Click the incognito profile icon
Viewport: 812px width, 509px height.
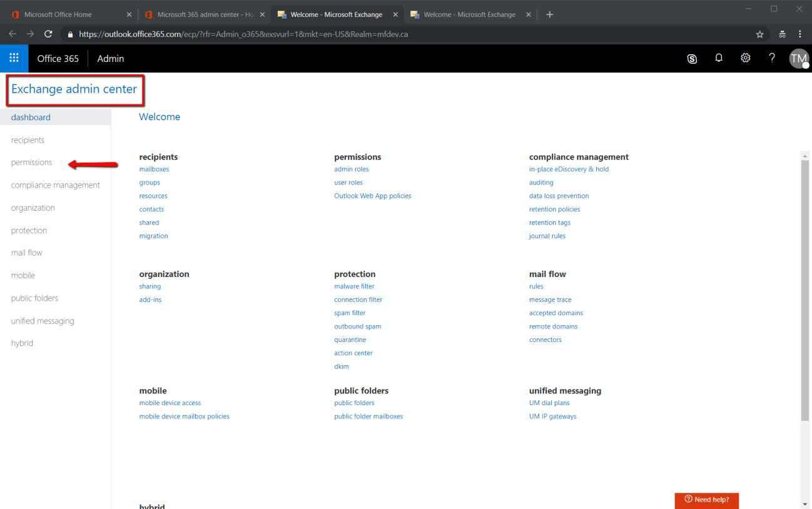782,34
